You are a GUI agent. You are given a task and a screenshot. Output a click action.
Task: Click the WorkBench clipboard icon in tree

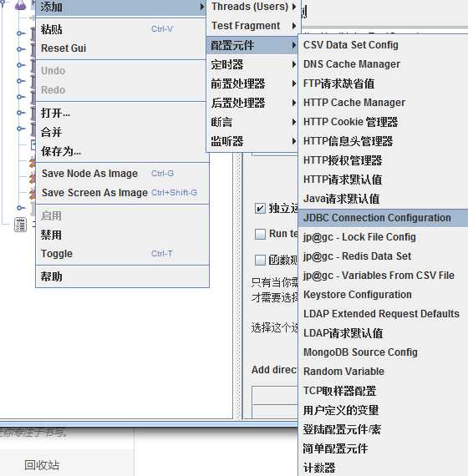coord(20,225)
